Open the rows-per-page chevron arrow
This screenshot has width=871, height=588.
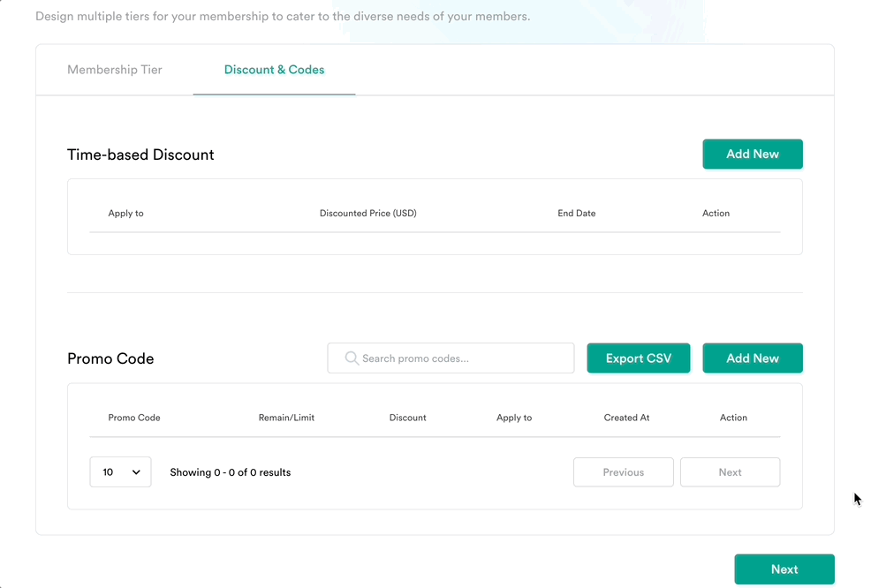click(x=136, y=472)
